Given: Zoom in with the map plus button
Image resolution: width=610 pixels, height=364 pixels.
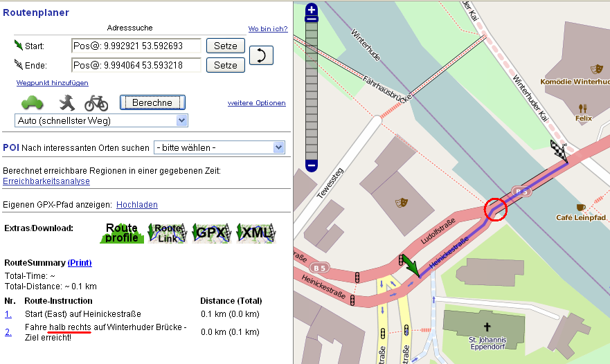Looking at the screenshot, I should pyautogui.click(x=312, y=10).
